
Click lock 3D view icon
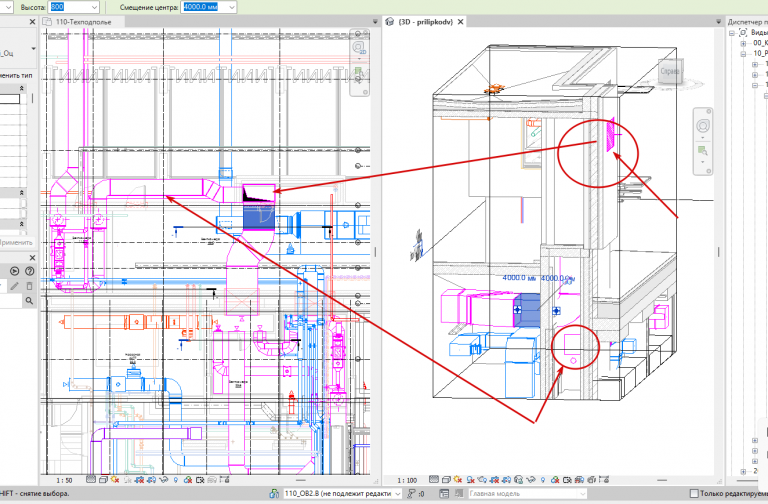[518, 480]
